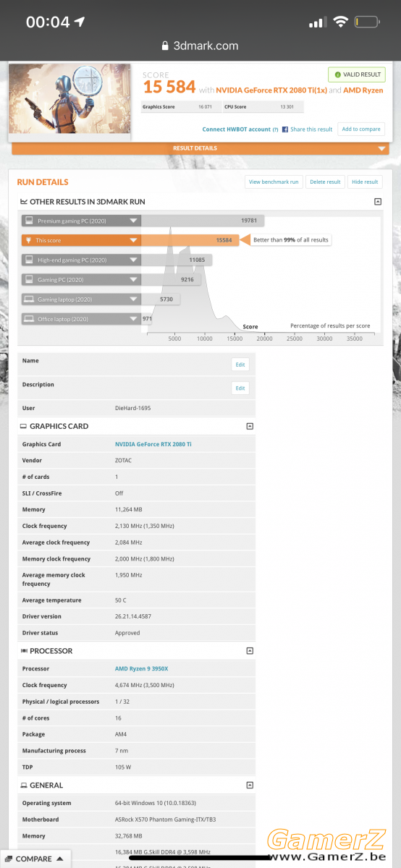Open the benchmark thumbnail image
The width and height of the screenshot is (401, 868).
point(70,99)
